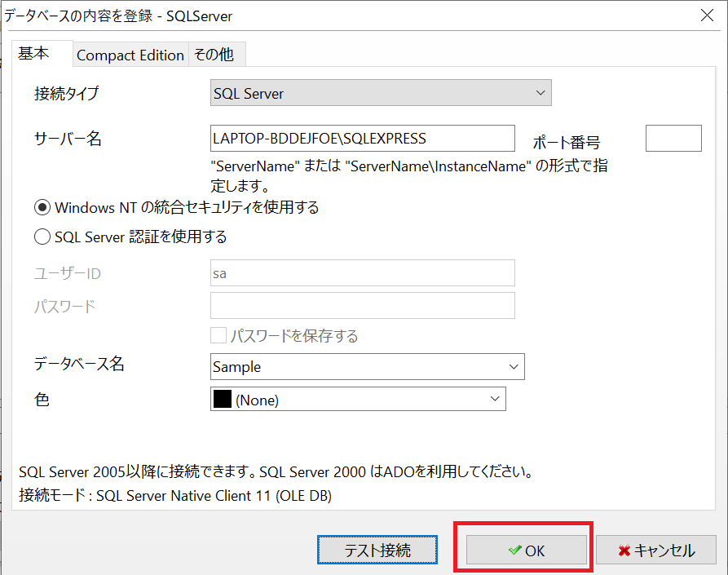Open the Compact Edition tab

pyautogui.click(x=130, y=55)
